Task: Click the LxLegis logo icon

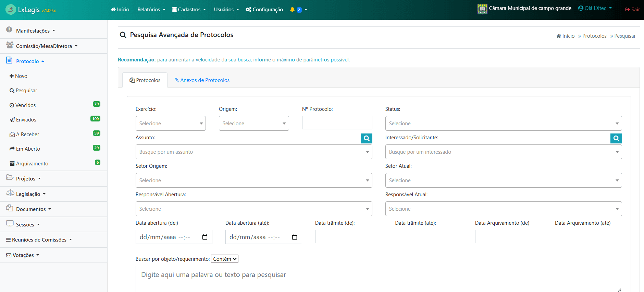Action: tap(11, 10)
